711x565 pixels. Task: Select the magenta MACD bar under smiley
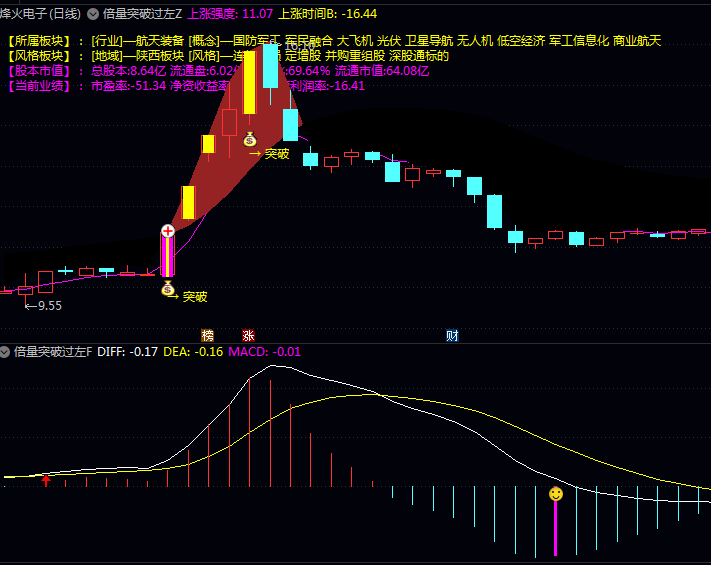coord(555,528)
